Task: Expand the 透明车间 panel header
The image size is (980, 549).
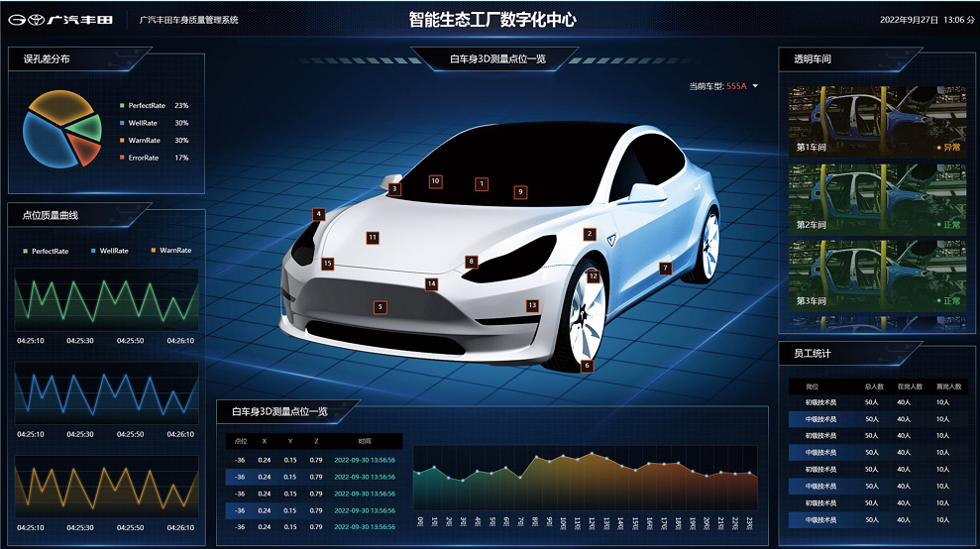Action: pos(813,59)
